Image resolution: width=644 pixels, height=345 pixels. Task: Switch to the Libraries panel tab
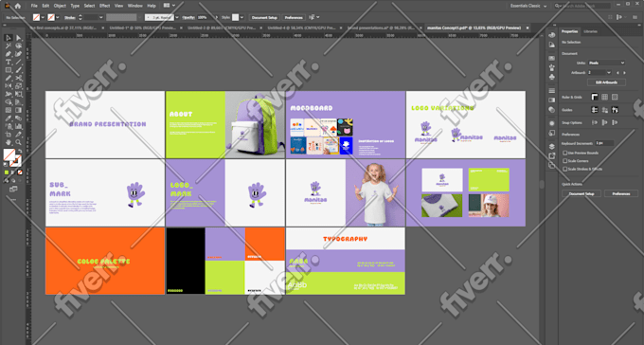click(590, 31)
